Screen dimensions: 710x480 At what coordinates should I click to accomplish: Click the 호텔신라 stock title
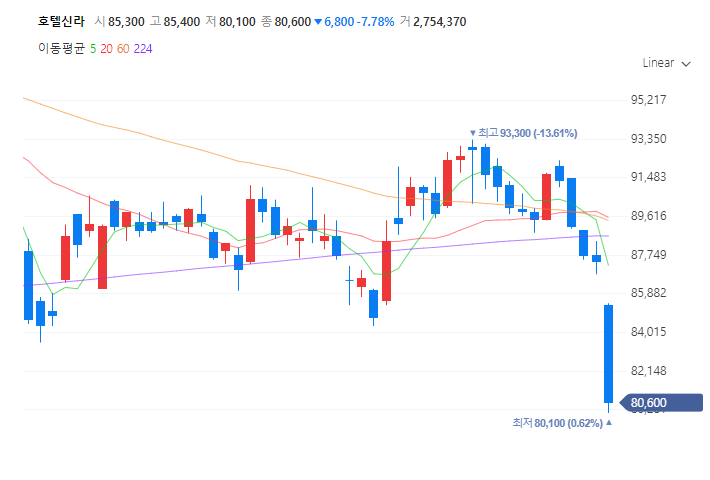(x=60, y=21)
